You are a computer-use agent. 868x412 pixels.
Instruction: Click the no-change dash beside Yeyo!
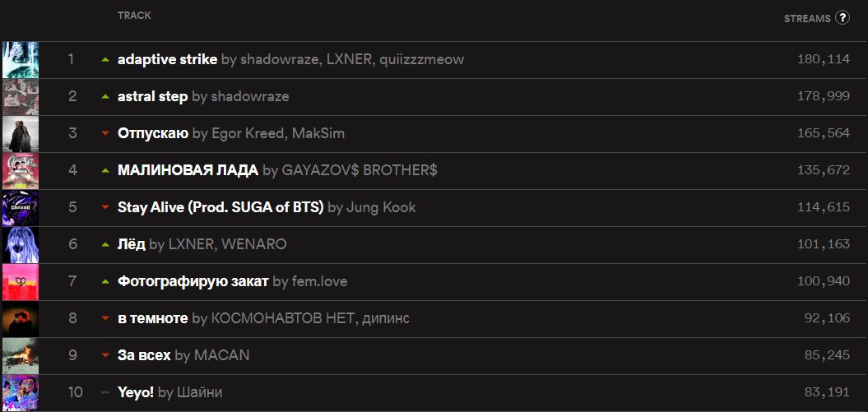coord(104,393)
